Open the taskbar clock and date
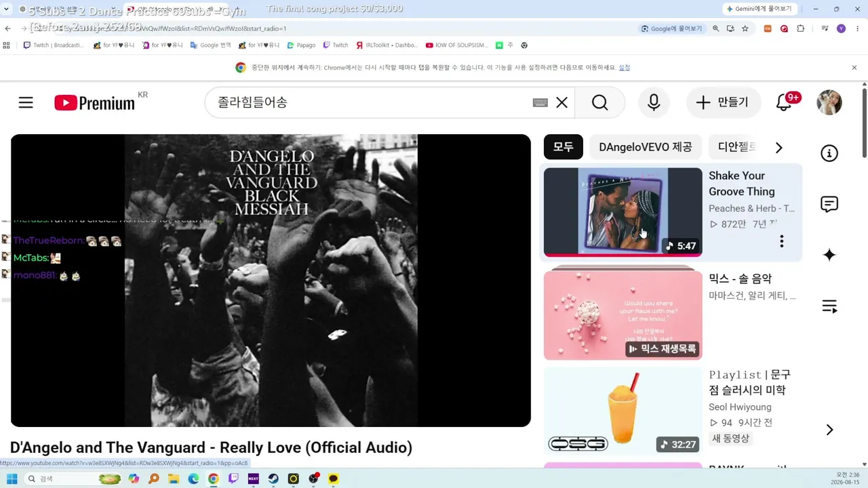Screen dimensions: 868x488 [846, 479]
